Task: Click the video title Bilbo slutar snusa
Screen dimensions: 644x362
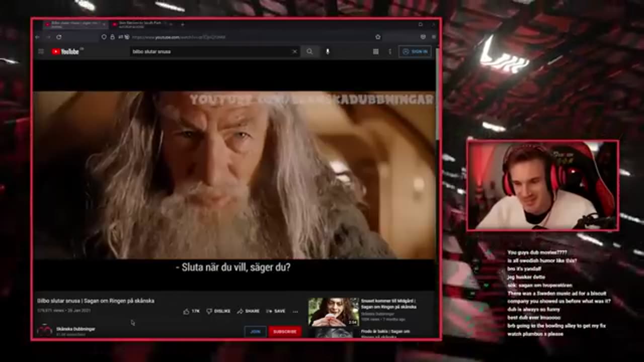Action: [x=96, y=301]
